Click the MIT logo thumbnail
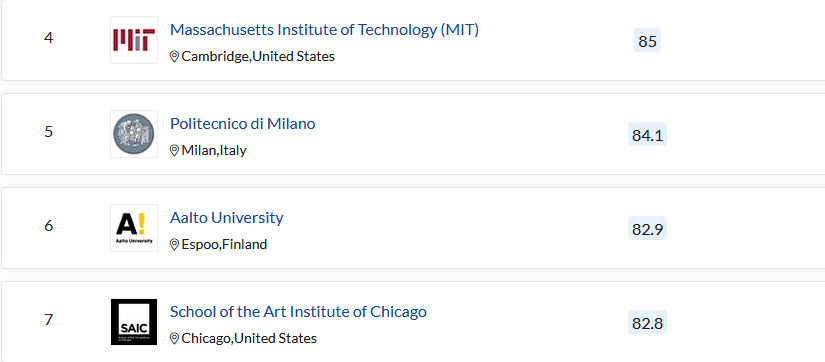This screenshot has height=362, width=825. coord(134,40)
